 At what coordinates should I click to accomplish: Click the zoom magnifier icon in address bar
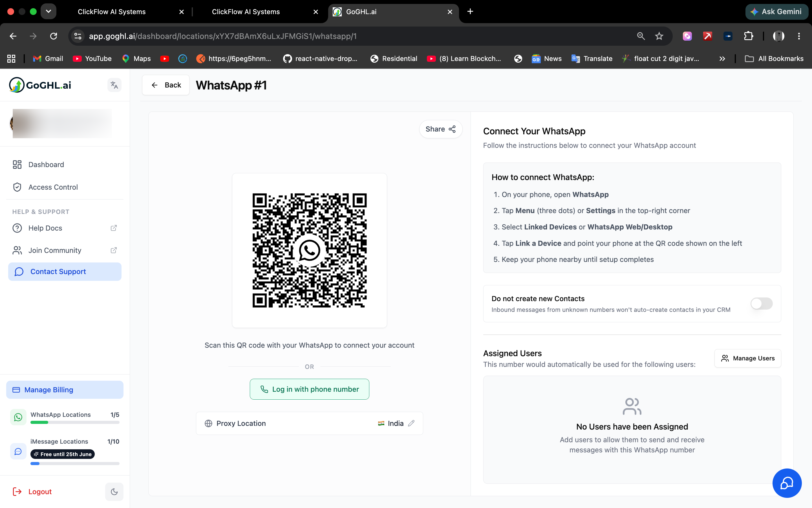(641, 36)
